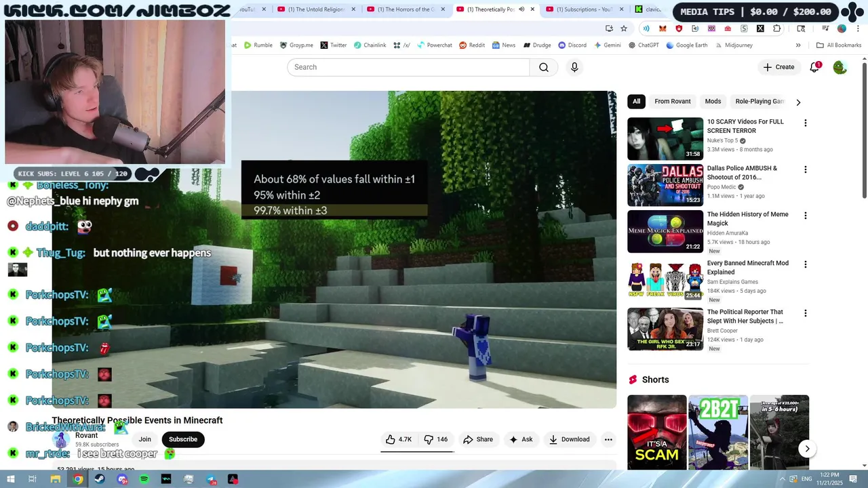The height and width of the screenshot is (488, 868).
Task: Expand hidden bookmarks with double chevron
Action: [x=798, y=45]
